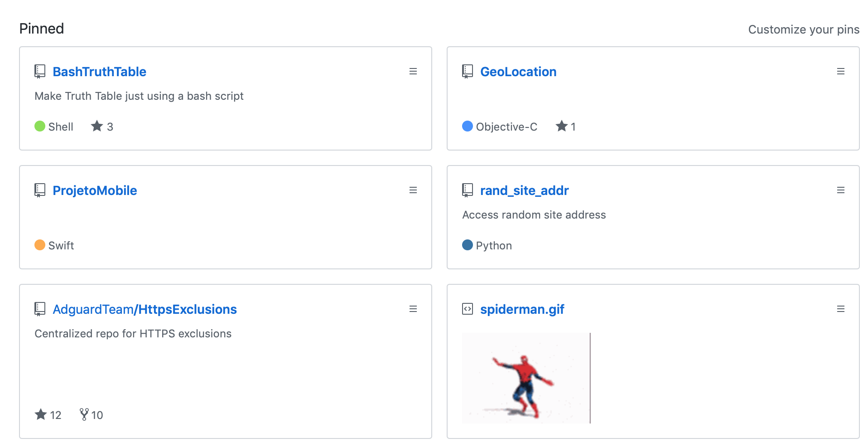
Task: Click the blue Objective-C language dot
Action: click(468, 126)
